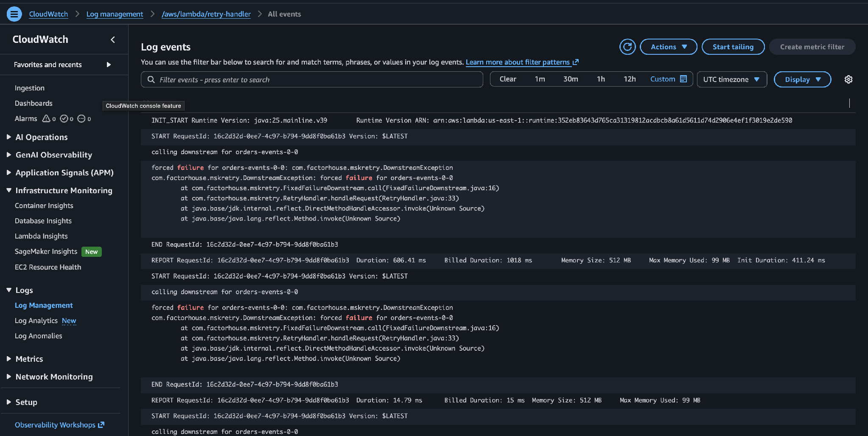Click REPORT row with Duration 606.41 ms
The height and width of the screenshot is (436, 868).
click(498, 260)
